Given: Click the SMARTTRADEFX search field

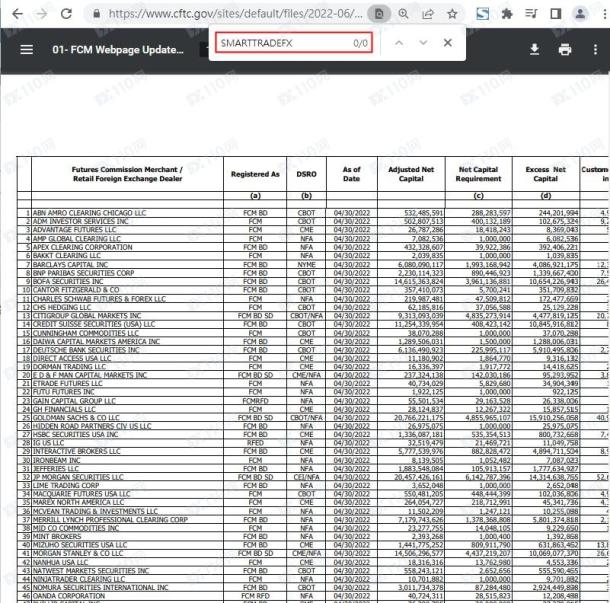Looking at the screenshot, I should [x=294, y=43].
